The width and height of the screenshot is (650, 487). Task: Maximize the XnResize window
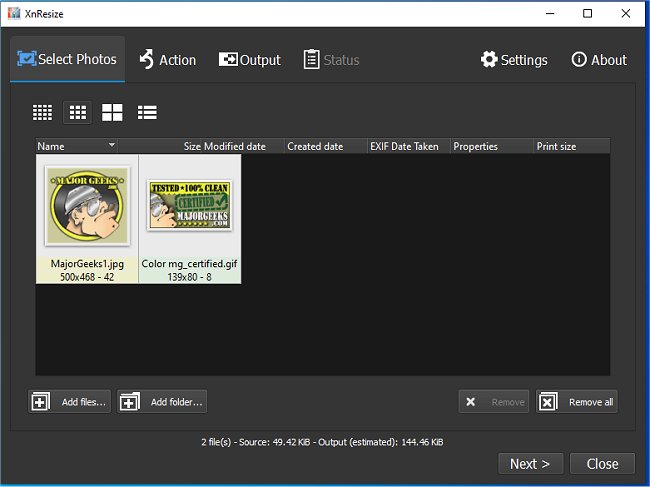587,13
